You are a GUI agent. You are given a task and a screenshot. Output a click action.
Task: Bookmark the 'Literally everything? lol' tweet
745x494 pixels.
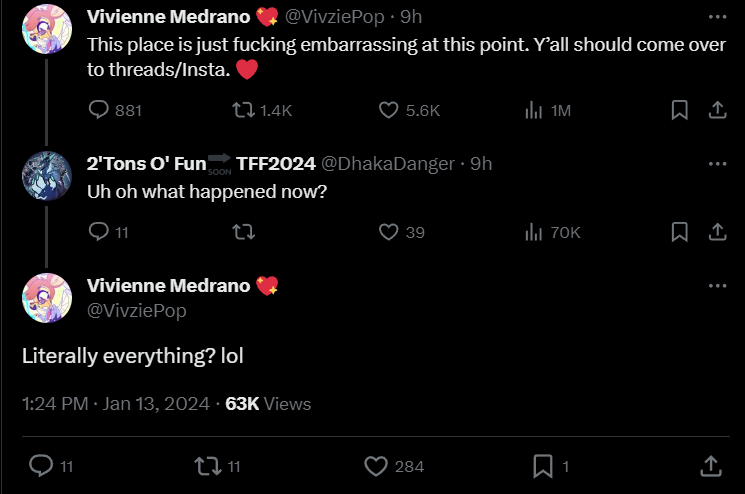point(543,466)
